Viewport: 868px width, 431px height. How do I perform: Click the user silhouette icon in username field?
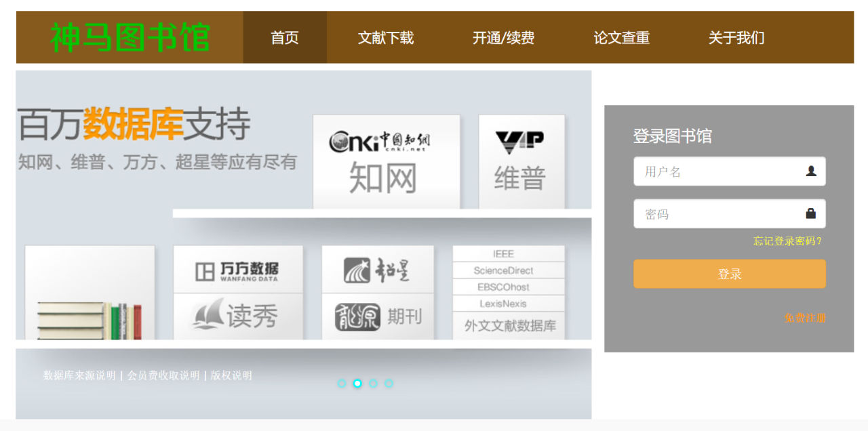[811, 171]
